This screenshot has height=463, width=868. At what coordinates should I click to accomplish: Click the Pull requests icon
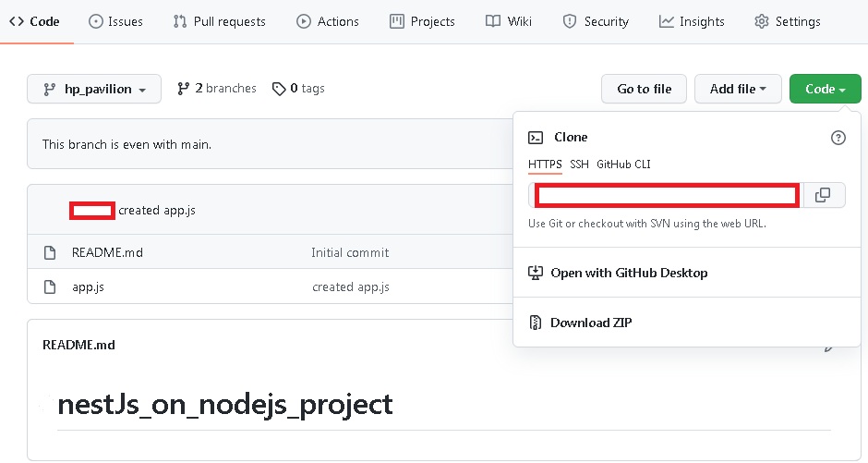click(180, 21)
